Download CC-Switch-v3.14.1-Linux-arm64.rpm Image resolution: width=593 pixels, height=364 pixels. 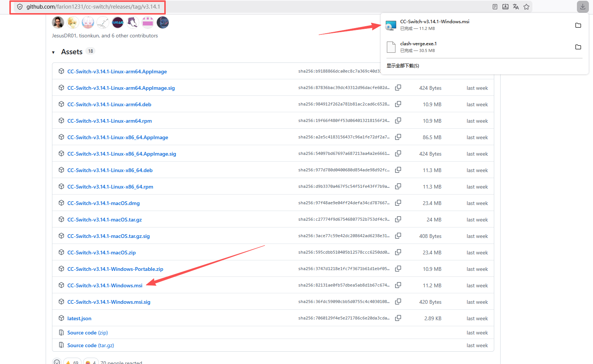110,121
